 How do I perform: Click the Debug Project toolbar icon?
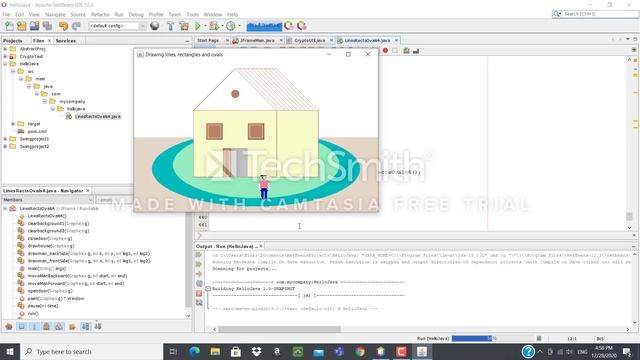pos(213,26)
